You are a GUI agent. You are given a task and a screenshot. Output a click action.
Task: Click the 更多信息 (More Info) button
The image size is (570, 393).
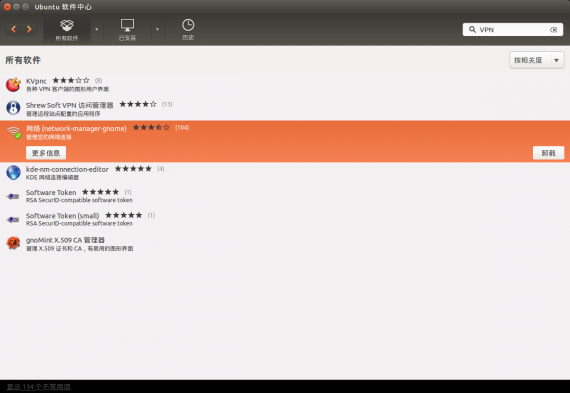46,153
